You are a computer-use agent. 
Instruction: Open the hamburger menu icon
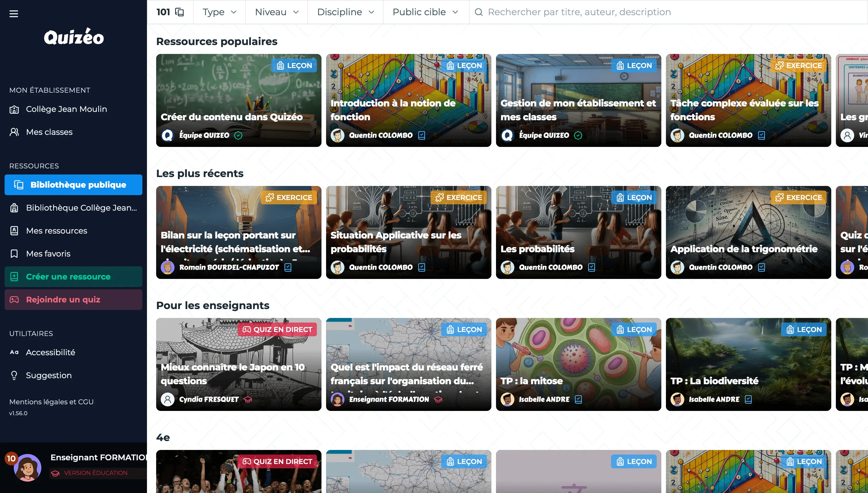coord(13,13)
